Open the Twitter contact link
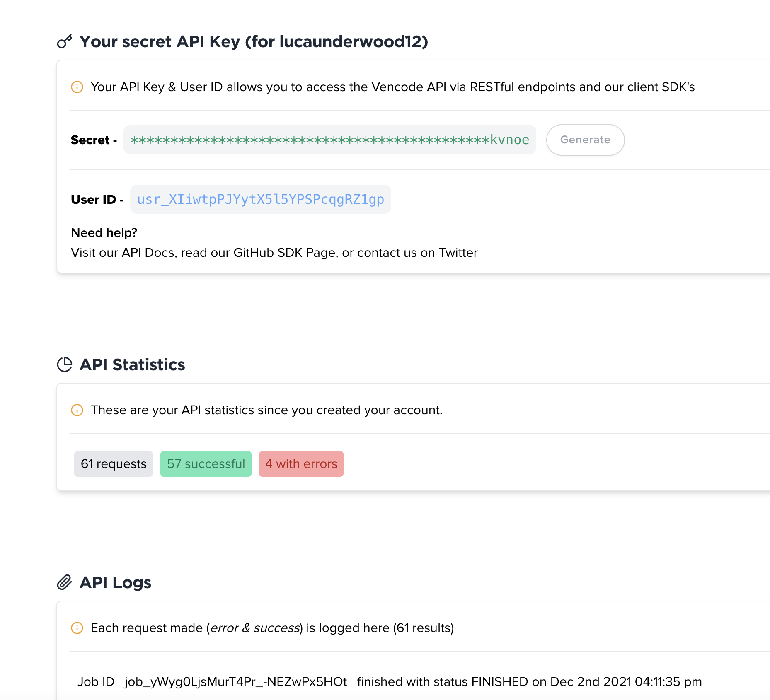The image size is (770, 700). point(458,253)
